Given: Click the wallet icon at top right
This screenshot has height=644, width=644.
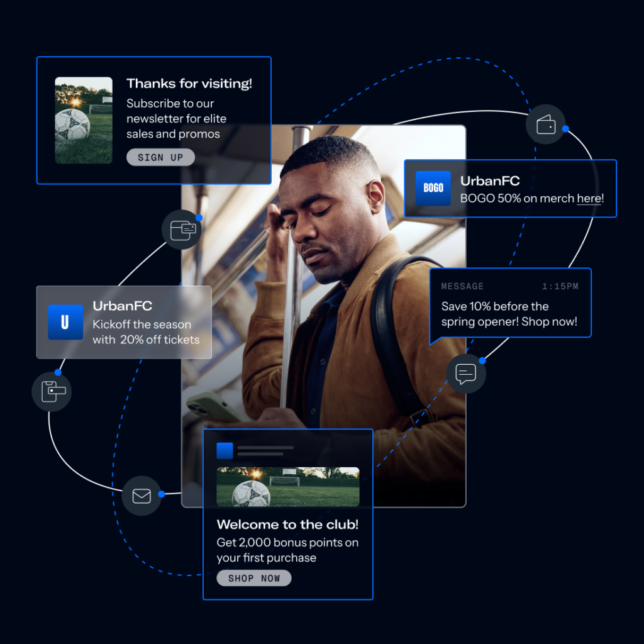Looking at the screenshot, I should pyautogui.click(x=545, y=124).
